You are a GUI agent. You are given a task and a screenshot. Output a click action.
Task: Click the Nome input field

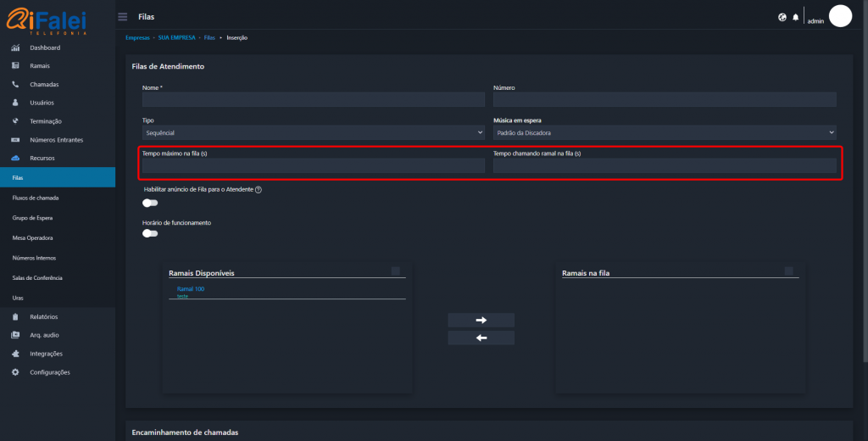[314, 99]
